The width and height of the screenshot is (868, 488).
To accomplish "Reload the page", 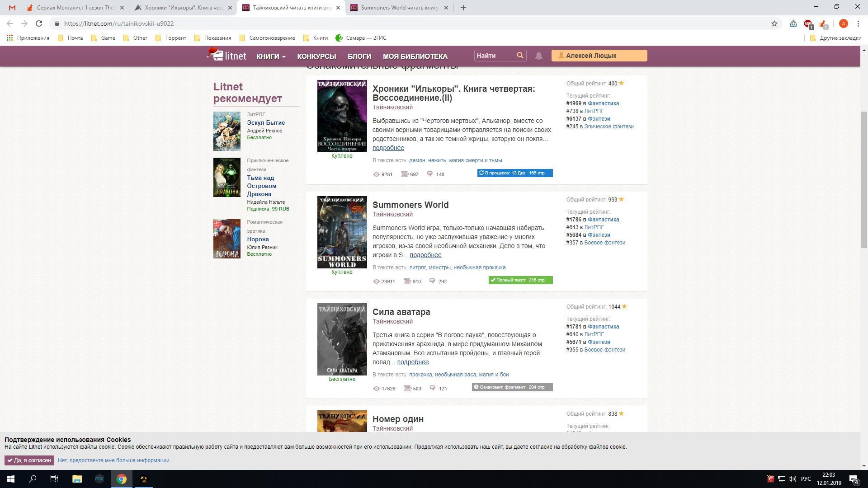I will tap(39, 23).
